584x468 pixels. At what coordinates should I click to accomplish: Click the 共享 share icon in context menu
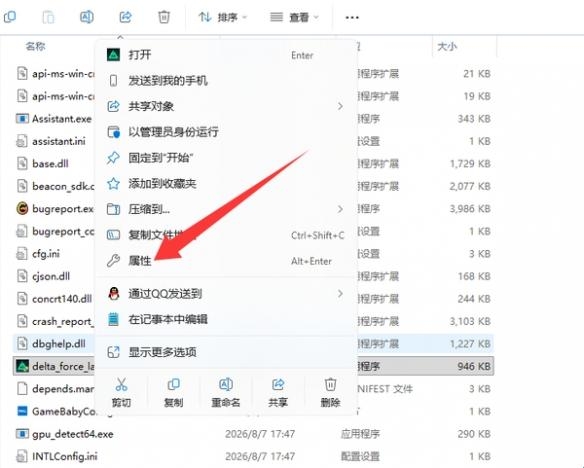tap(278, 385)
